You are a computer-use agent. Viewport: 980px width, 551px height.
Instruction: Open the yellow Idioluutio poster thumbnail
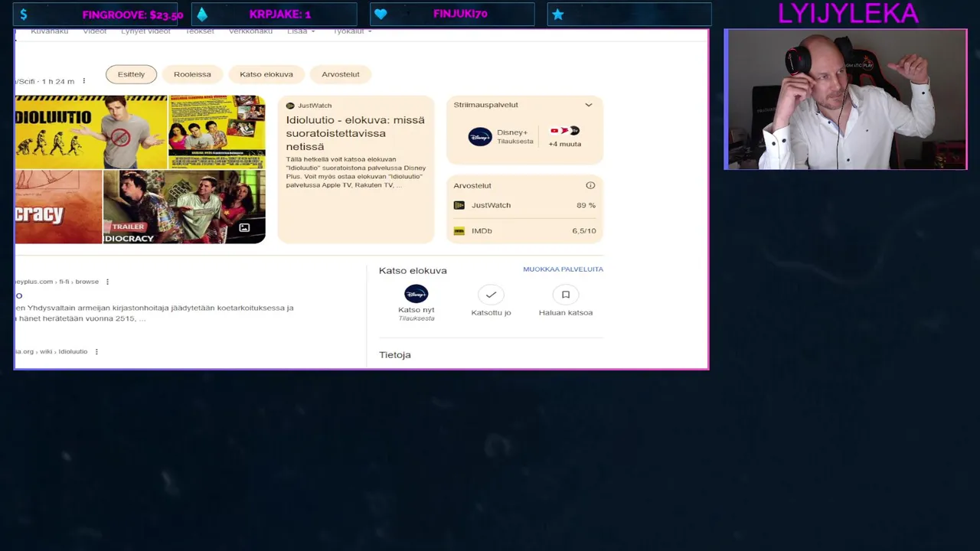(x=91, y=132)
